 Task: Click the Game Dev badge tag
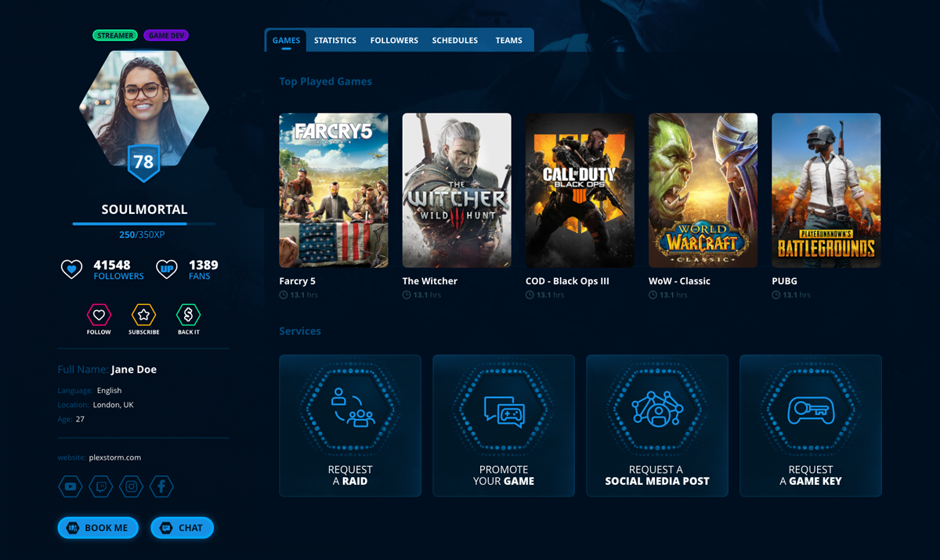[167, 35]
